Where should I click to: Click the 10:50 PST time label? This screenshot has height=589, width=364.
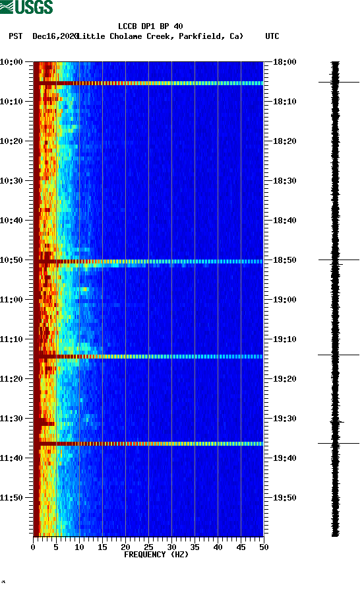pyautogui.click(x=11, y=260)
